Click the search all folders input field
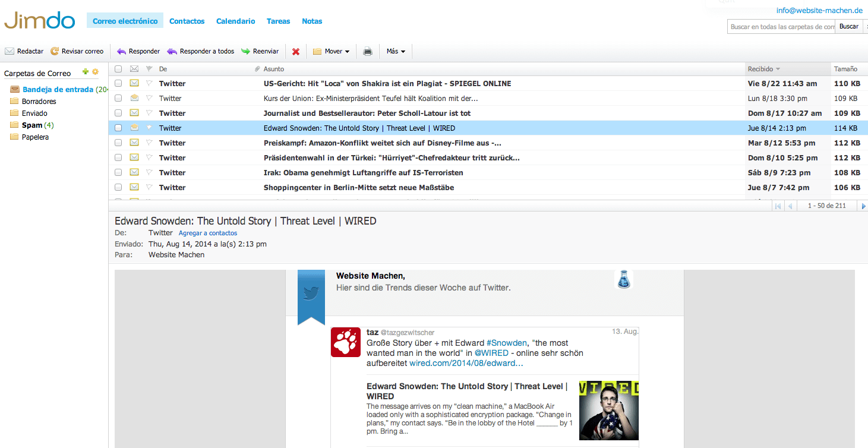Screen dimensions: 868x448 781,26
